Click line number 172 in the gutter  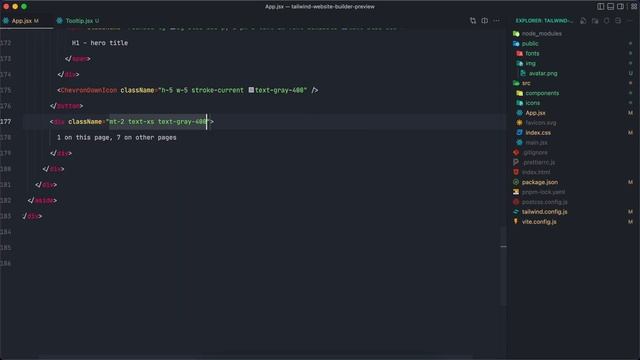point(6,43)
